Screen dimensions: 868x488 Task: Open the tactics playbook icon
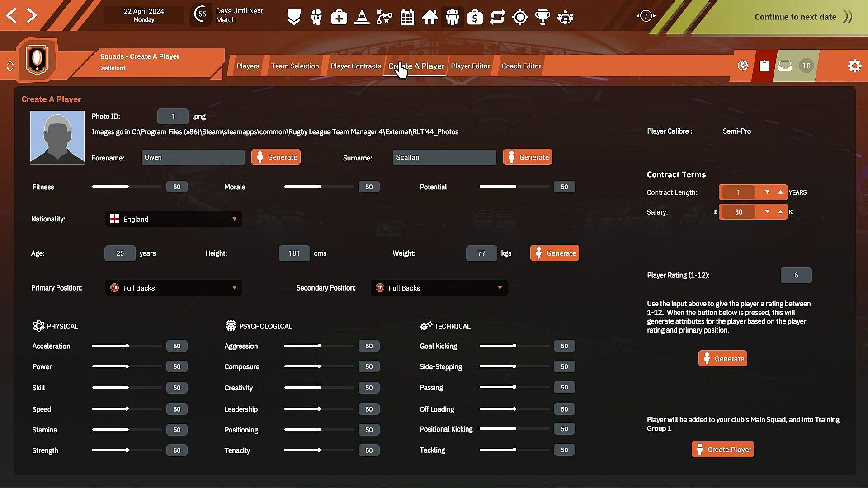tap(384, 17)
